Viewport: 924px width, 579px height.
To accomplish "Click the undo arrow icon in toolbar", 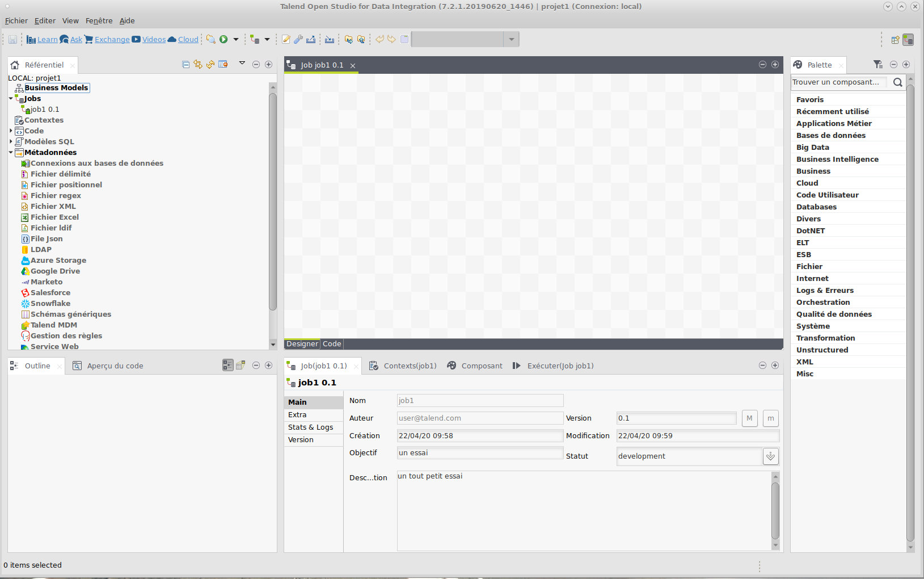I will [379, 39].
